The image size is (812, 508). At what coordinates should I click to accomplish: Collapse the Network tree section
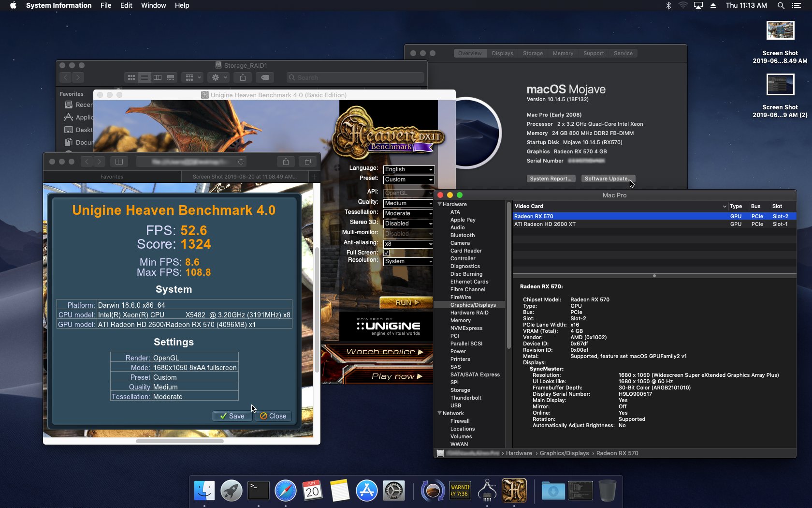[440, 413]
